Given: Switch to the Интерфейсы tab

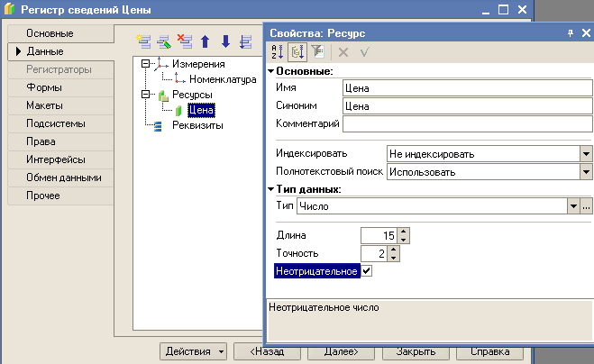Looking at the screenshot, I should 60,159.
